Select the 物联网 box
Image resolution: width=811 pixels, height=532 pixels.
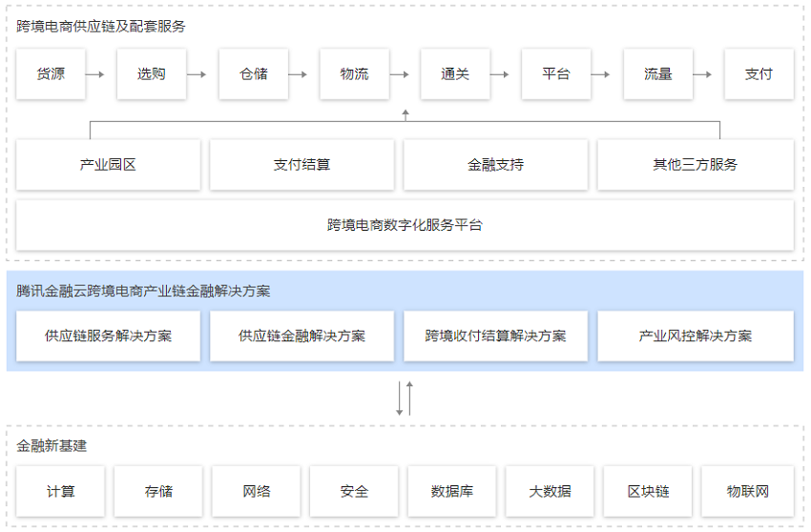coord(747,491)
